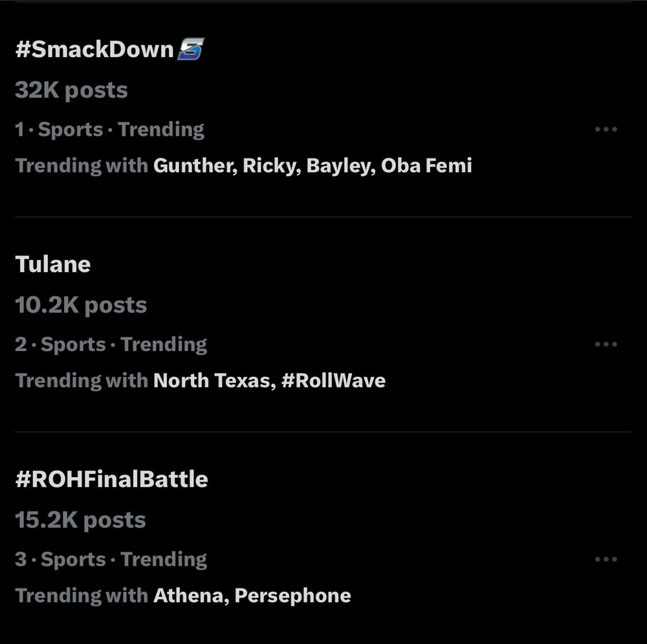The image size is (647, 644).
Task: Open the North Texas related trend
Action: tap(211, 380)
